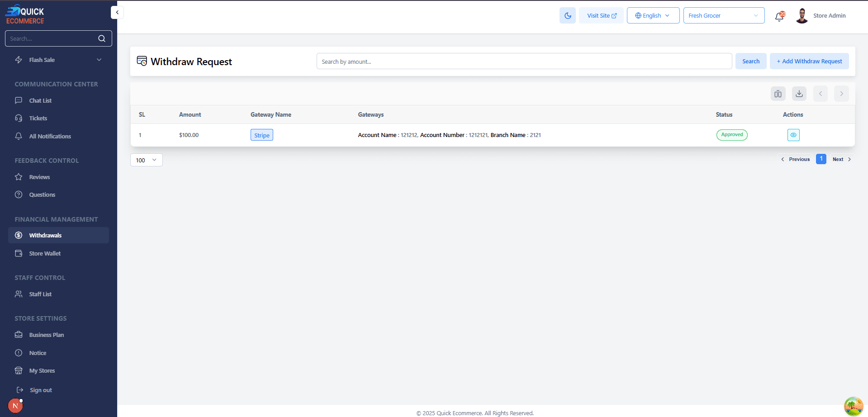Screen dimensions: 868x417
Task: Click the download export icon
Action: pos(799,94)
